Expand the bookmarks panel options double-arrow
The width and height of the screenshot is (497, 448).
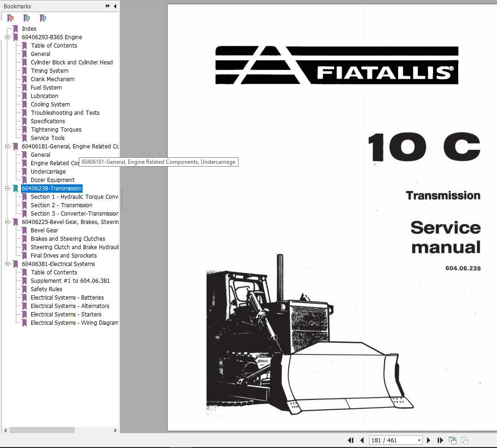tap(108, 6)
